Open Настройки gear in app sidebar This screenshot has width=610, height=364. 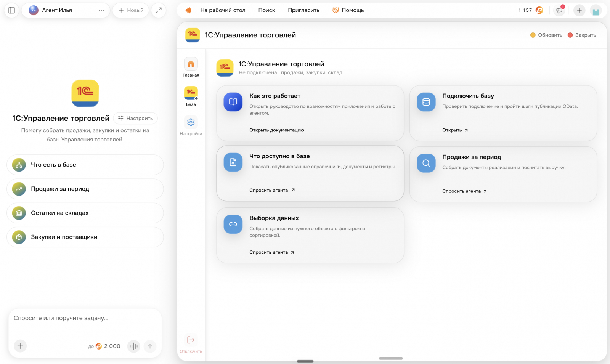click(191, 125)
